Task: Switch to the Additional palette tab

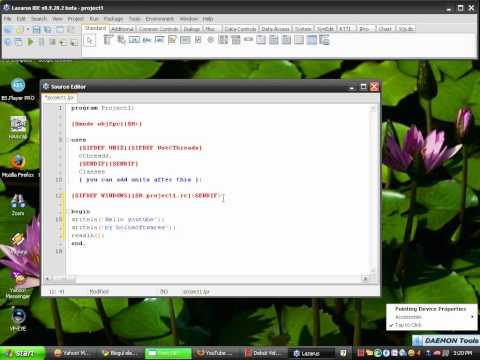Action: coord(122,29)
